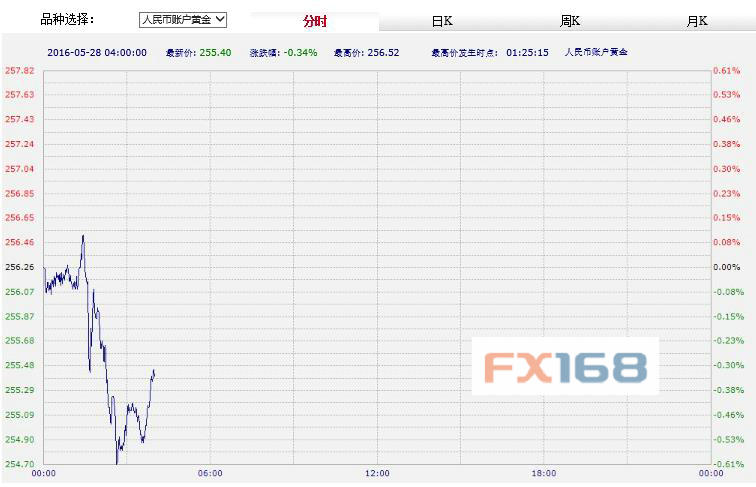This screenshot has width=756, height=487.
Task: Click the 品种选择 label
Action: [x=67, y=19]
